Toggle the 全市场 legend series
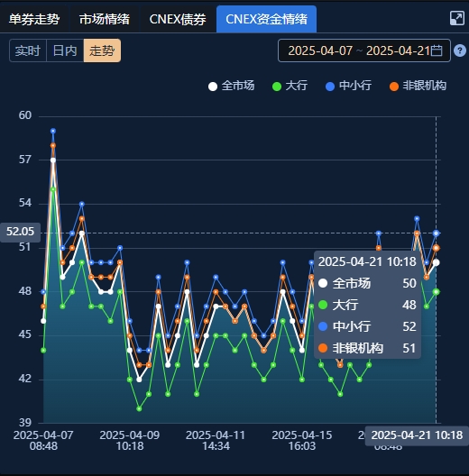Viewport: 469px width, 476px height. pyautogui.click(x=232, y=86)
